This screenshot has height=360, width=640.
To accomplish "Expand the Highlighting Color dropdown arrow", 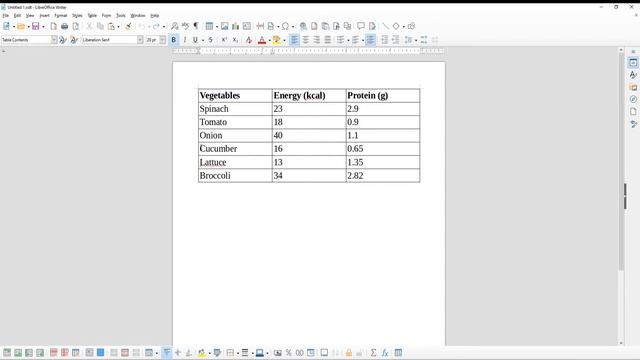I will (x=284, y=40).
